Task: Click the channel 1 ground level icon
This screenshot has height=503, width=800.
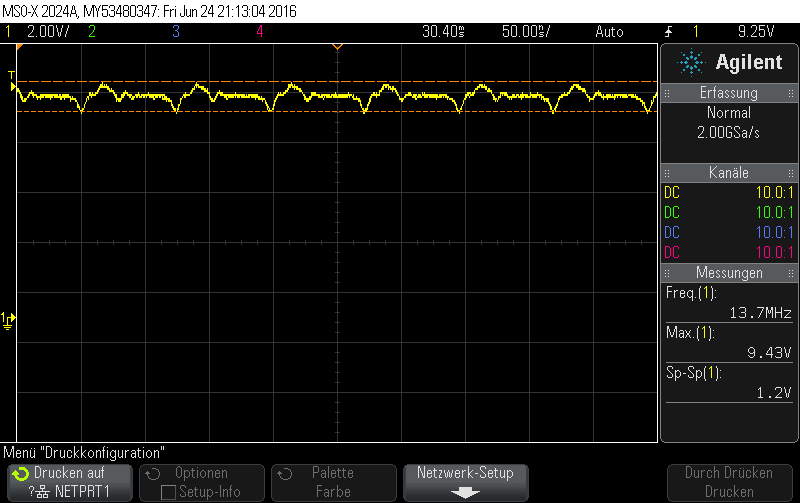Action: 8,321
